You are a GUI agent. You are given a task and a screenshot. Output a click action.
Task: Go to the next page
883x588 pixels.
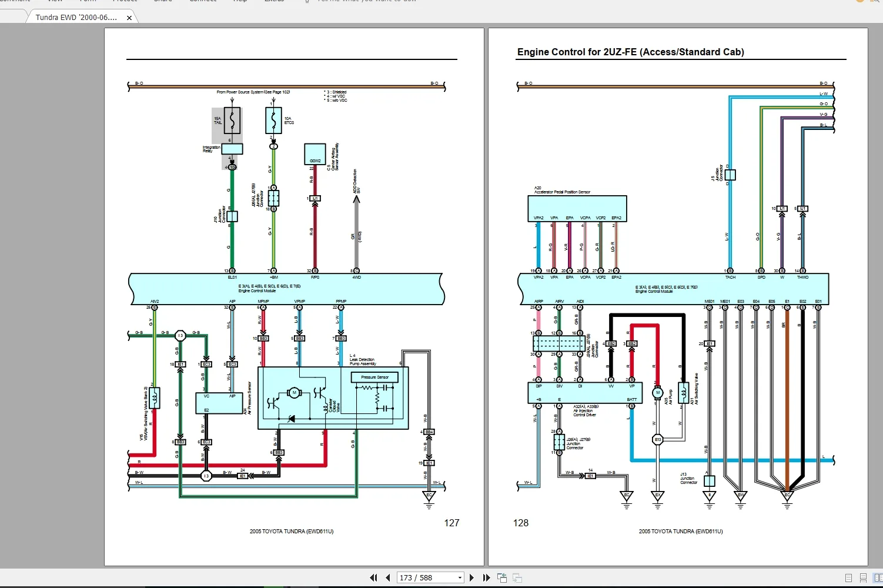(471, 577)
